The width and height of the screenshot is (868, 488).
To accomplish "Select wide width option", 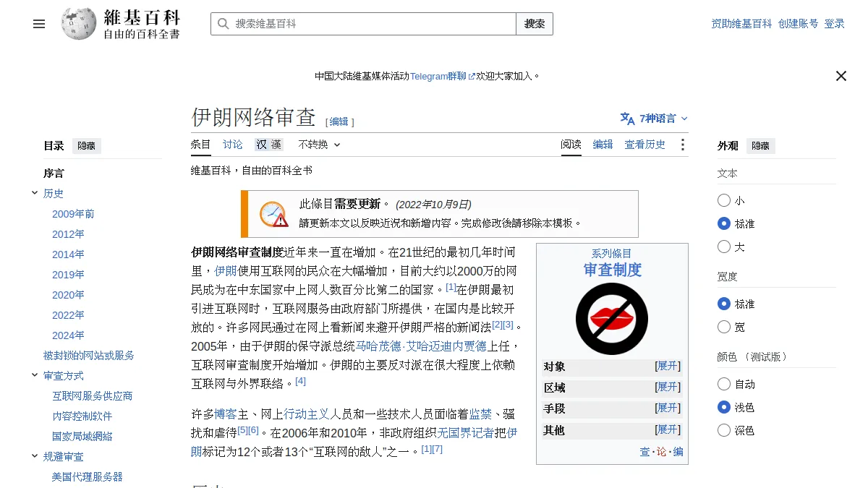I will 724,327.
